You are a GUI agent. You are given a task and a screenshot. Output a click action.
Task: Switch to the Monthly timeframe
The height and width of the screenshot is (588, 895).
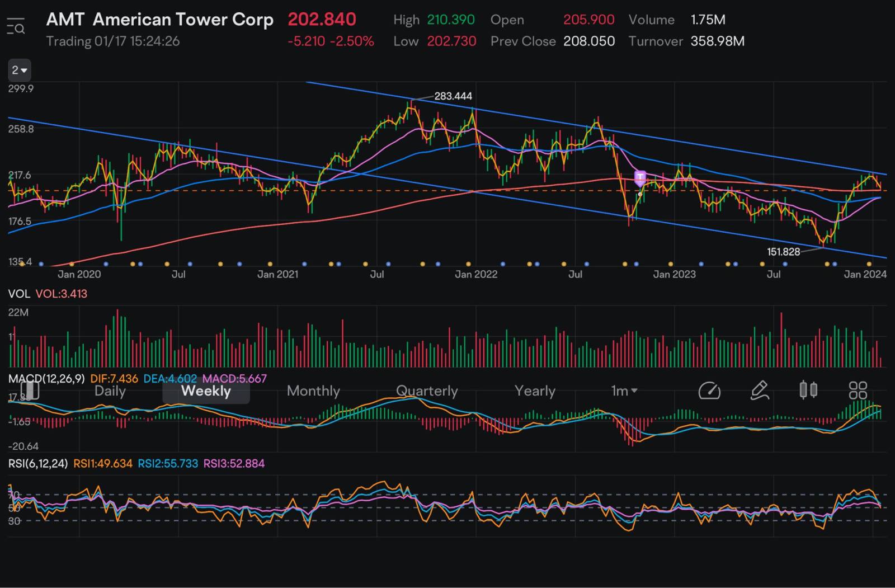pos(313,391)
